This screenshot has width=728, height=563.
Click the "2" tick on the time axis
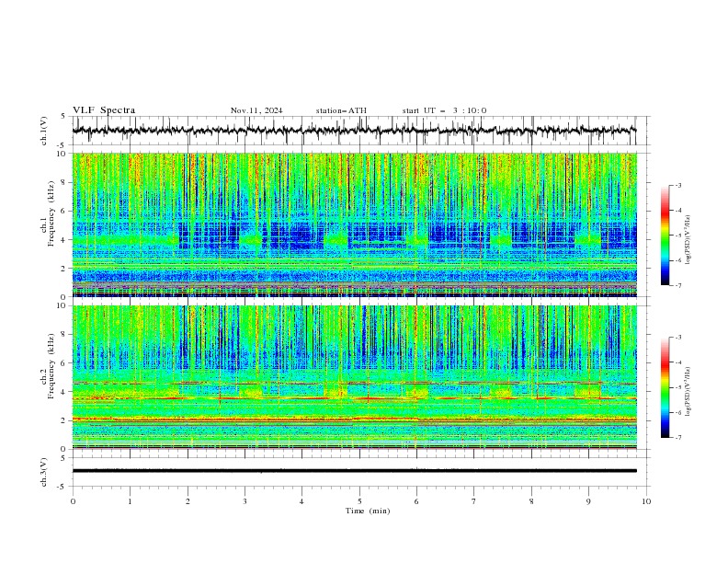pos(188,501)
